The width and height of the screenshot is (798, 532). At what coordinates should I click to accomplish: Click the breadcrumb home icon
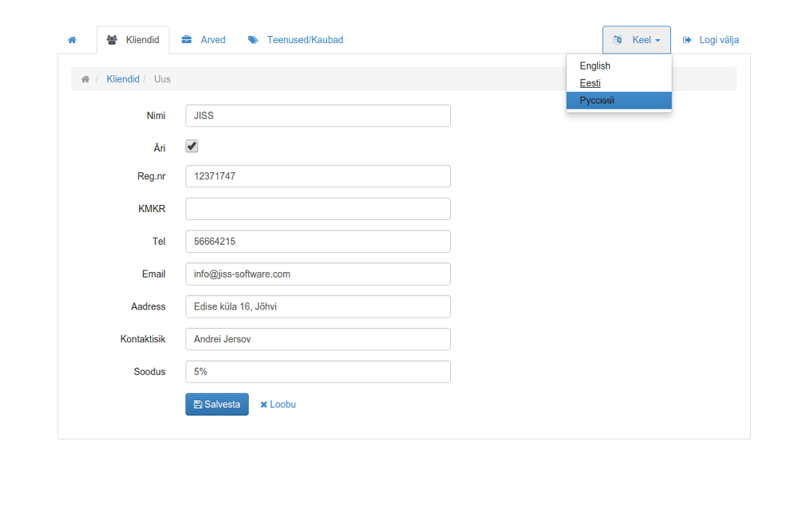[x=85, y=79]
